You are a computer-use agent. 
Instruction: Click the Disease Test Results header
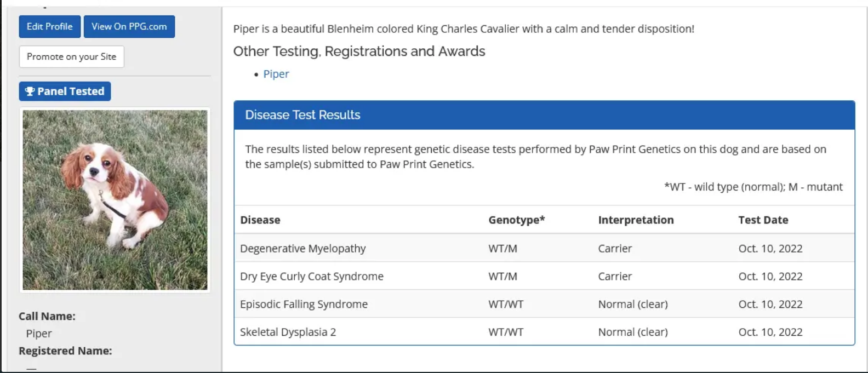tap(302, 115)
